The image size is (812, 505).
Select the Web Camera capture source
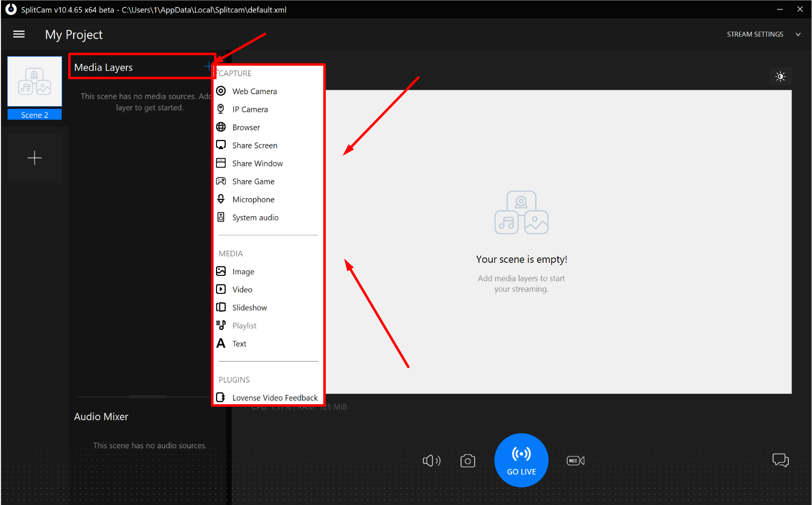click(254, 91)
